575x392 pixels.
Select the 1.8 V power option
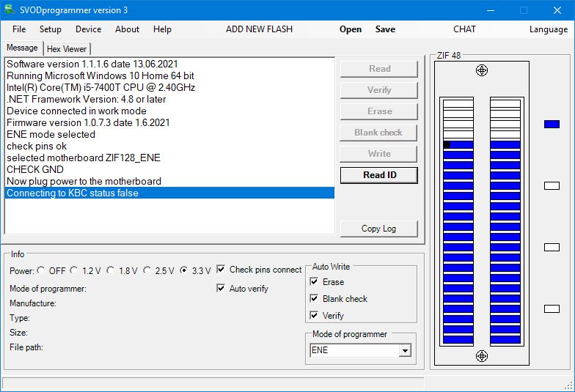pyautogui.click(x=110, y=270)
